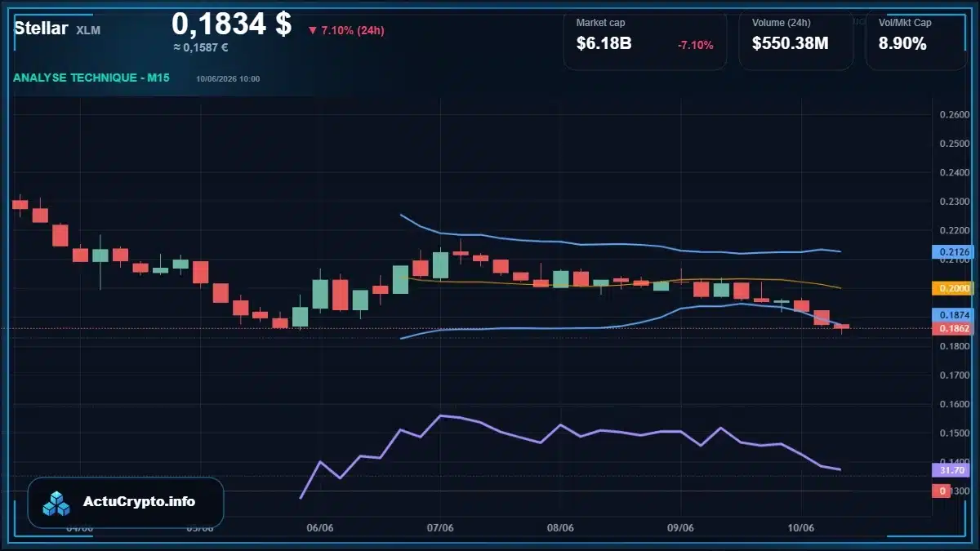The height and width of the screenshot is (551, 980).
Task: Select the $550.38M volume value
Action: tap(790, 44)
